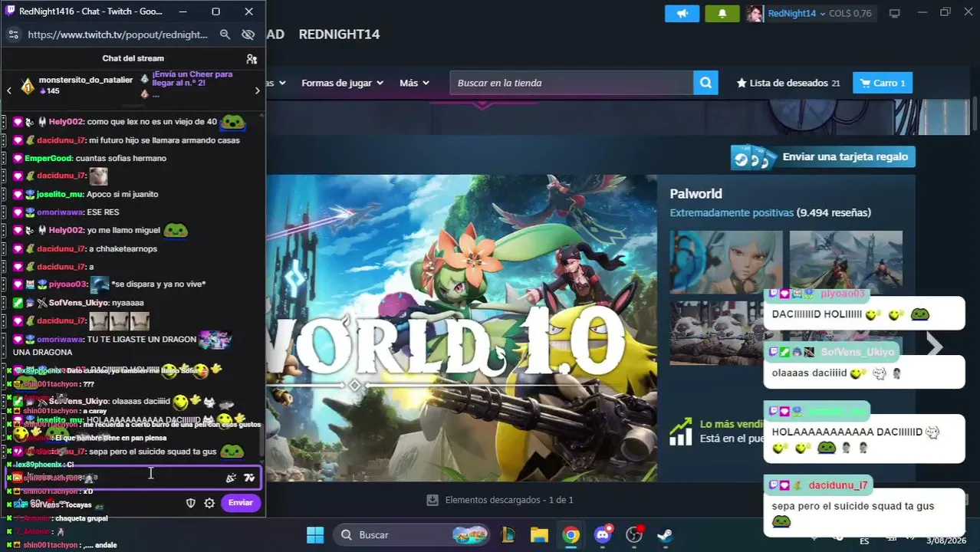Viewport: 980px width, 552px height.
Task: Open REDNIGHT14 tab in Steam
Action: pos(339,34)
